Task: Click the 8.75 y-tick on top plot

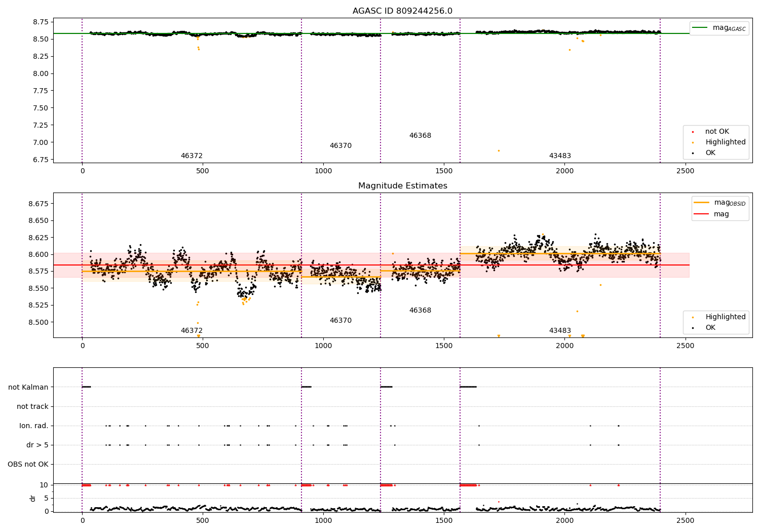Action: [41, 22]
